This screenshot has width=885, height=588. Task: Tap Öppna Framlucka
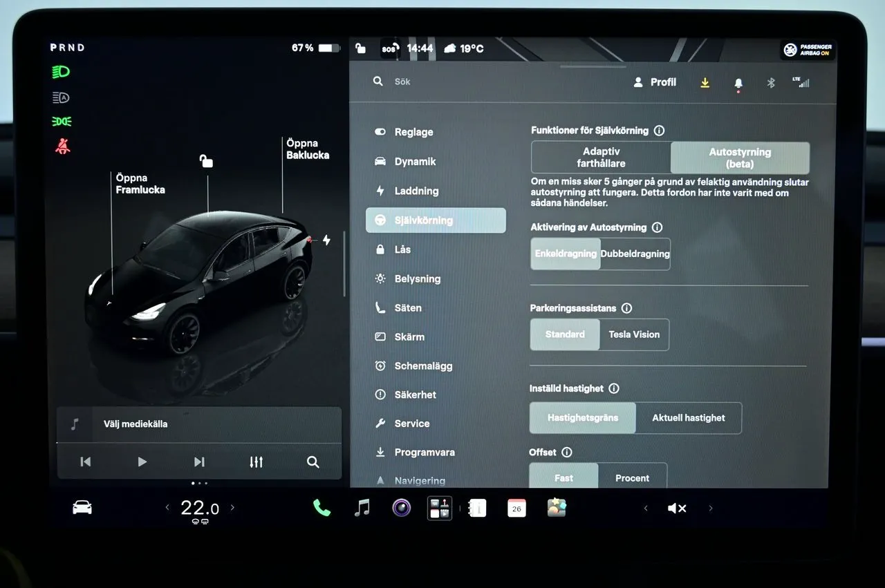pyautogui.click(x=140, y=184)
